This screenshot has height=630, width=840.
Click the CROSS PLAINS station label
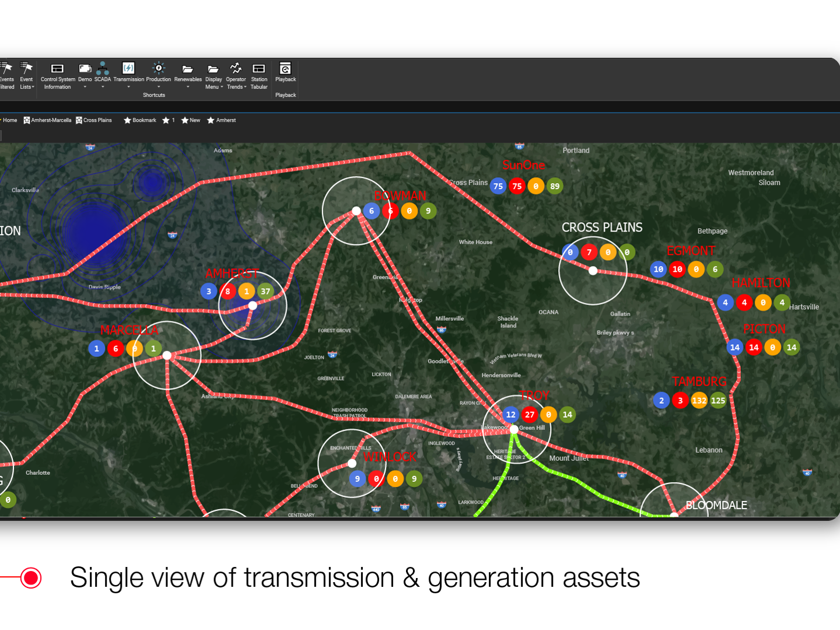[602, 228]
